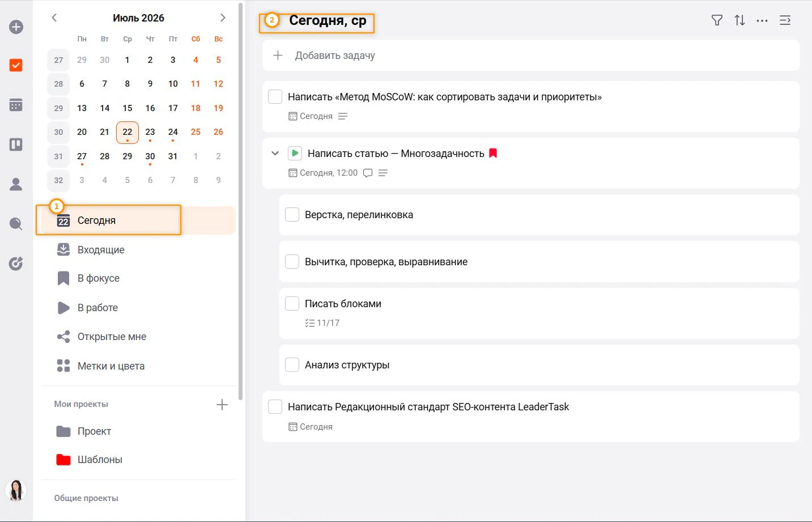Check off the MoSCoW article task
Screen dimensions: 812x522
275,96
